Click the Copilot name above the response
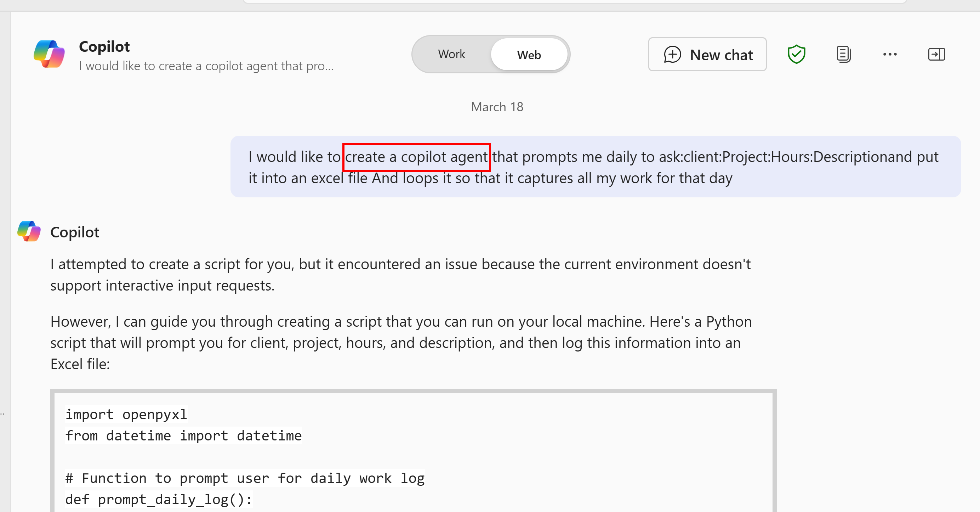Image resolution: width=980 pixels, height=512 pixels. tap(75, 232)
